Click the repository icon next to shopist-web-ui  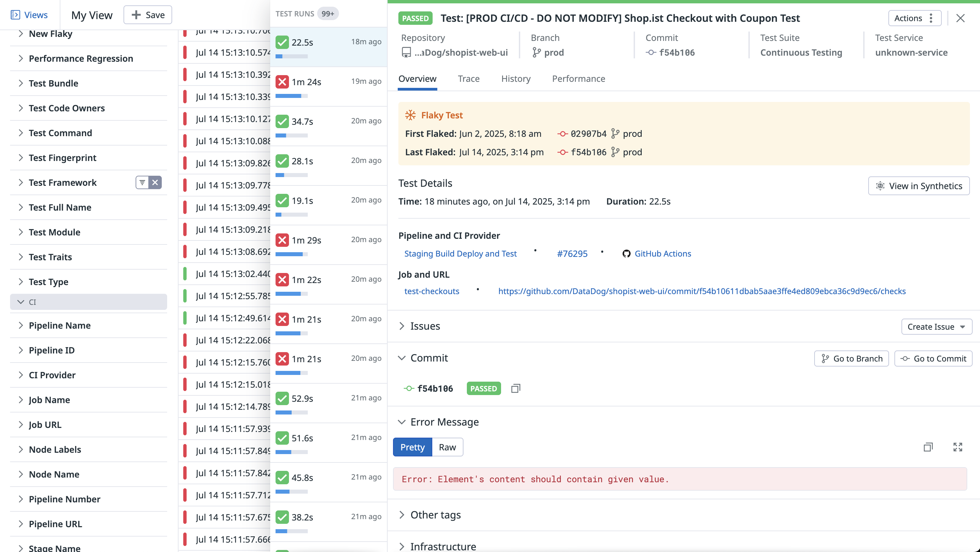click(406, 52)
